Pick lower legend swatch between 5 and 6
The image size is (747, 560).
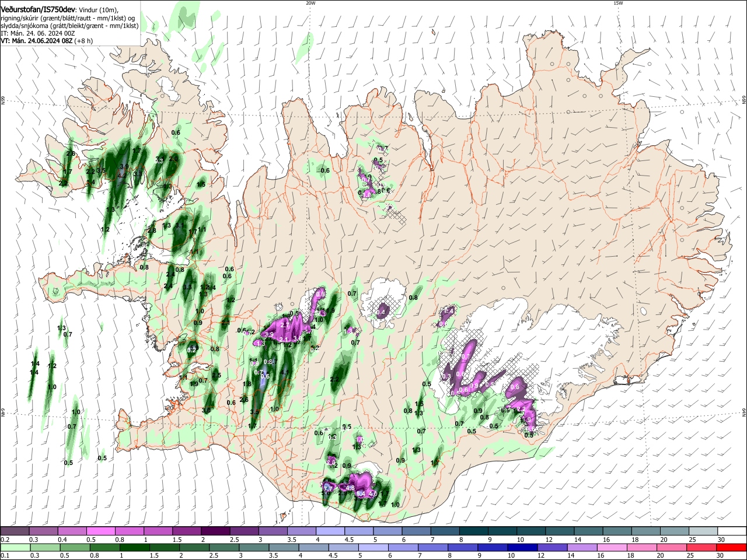click(373, 547)
